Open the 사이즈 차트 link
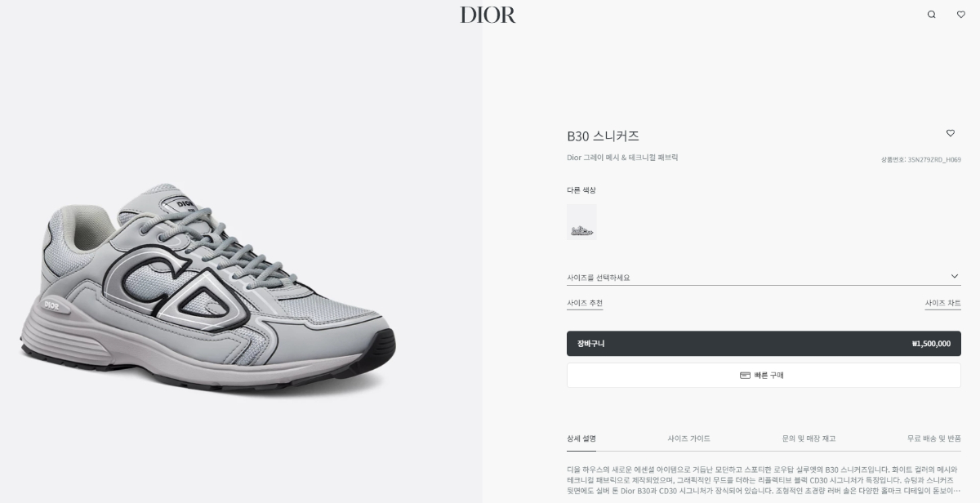 942,303
